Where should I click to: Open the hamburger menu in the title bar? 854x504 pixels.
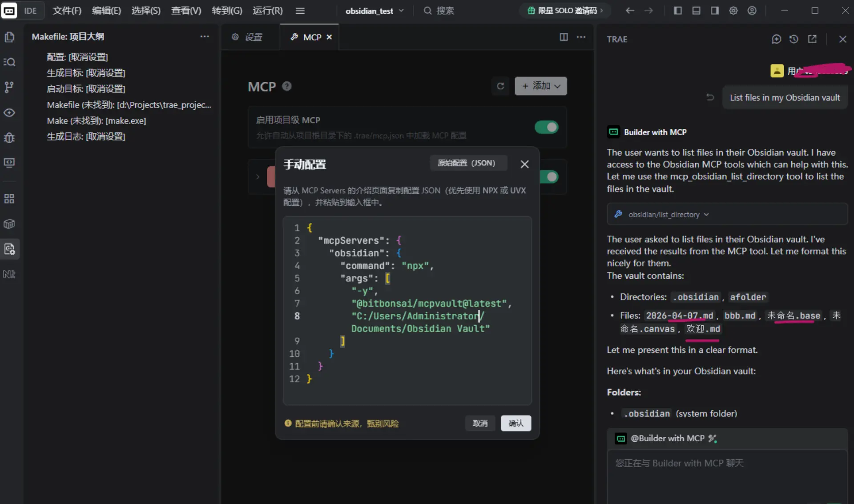[x=300, y=11]
